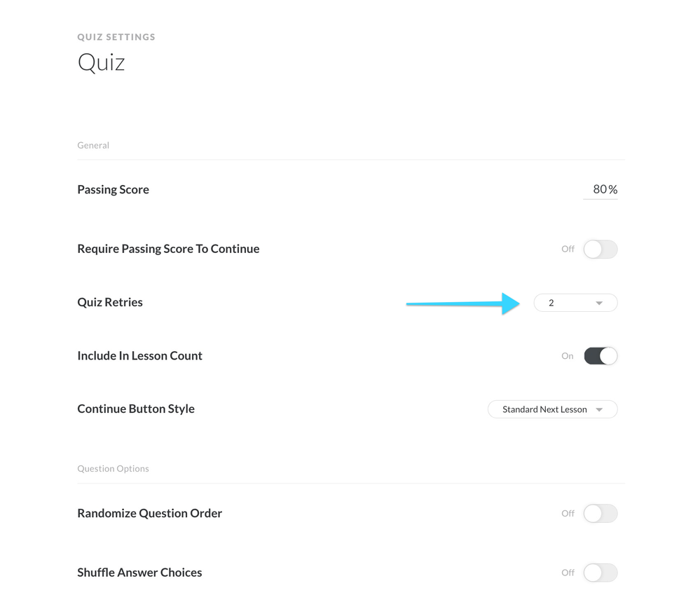Image resolution: width=700 pixels, height=602 pixels.
Task: Click the Quiz Retries dropdown caret arrow
Action: click(599, 303)
